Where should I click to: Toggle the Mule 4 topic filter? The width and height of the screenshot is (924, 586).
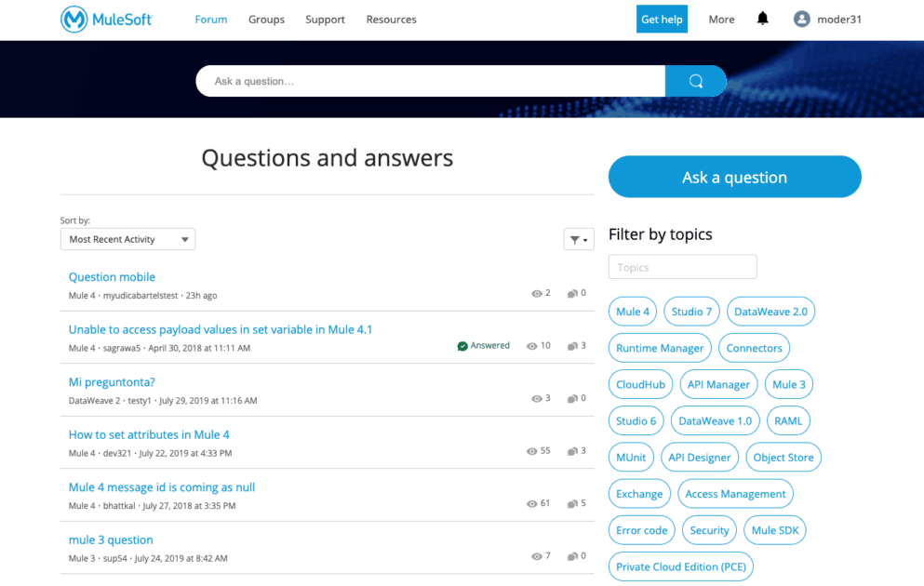tap(632, 311)
